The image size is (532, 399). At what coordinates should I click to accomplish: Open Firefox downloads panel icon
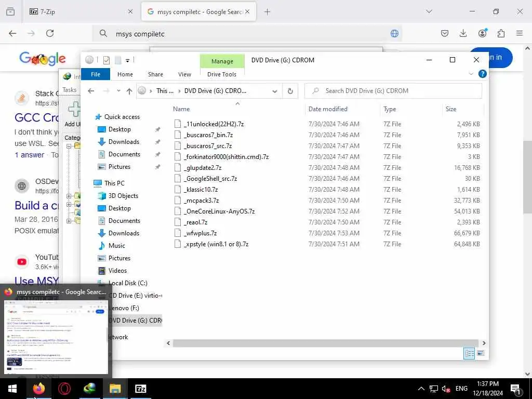463,33
